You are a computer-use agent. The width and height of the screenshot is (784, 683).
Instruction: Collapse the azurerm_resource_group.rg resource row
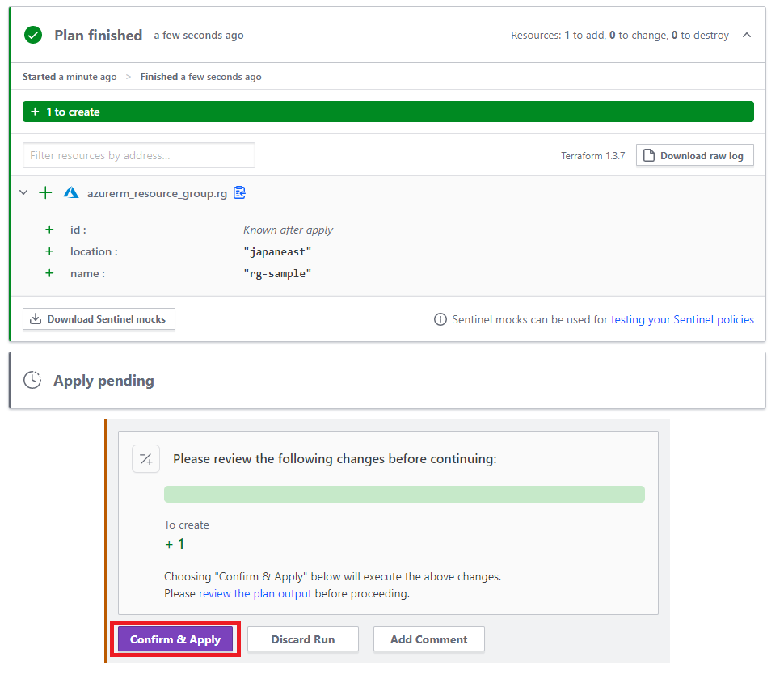23,192
